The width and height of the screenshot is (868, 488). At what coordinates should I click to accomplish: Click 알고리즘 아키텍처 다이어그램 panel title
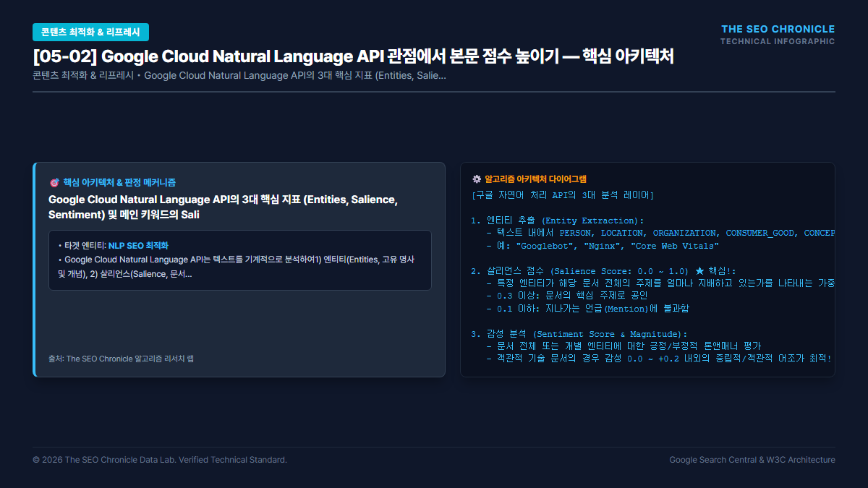pyautogui.click(x=536, y=179)
